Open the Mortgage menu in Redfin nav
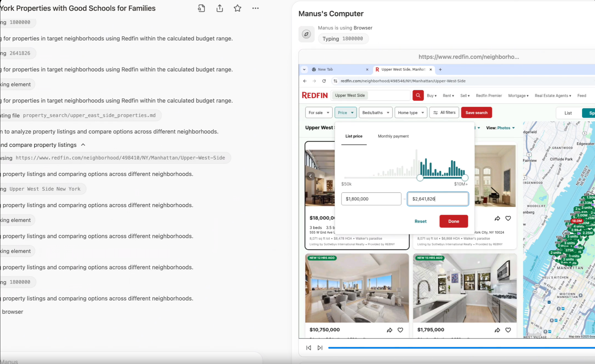The width and height of the screenshot is (595, 364). pyautogui.click(x=518, y=96)
